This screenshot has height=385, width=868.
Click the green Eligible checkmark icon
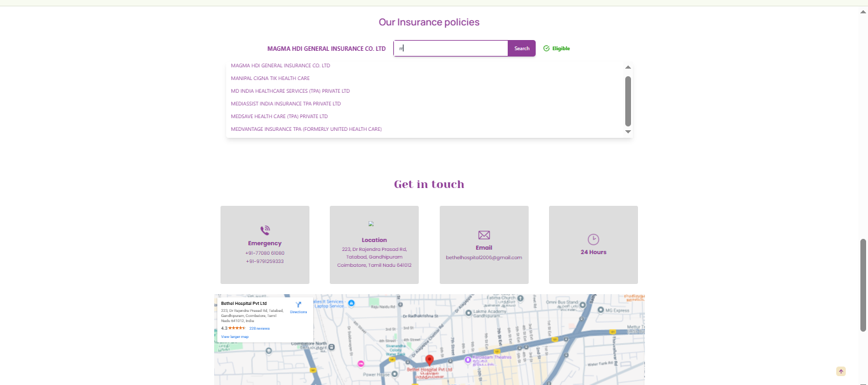point(546,48)
